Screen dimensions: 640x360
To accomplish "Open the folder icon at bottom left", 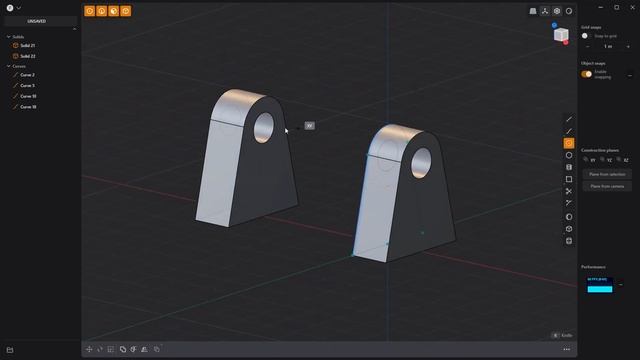I will pyautogui.click(x=10, y=350).
